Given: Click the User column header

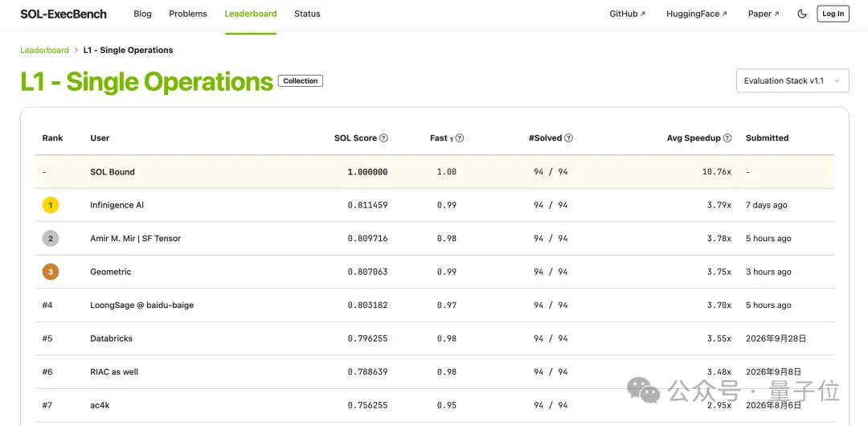Looking at the screenshot, I should point(100,138).
